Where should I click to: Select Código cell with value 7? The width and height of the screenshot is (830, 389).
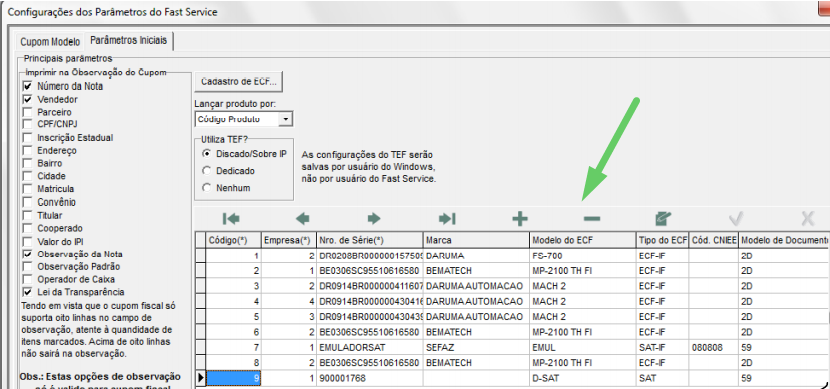233,348
